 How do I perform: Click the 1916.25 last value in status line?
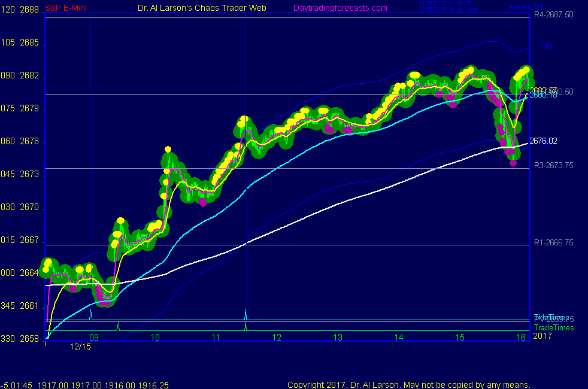(x=153, y=385)
